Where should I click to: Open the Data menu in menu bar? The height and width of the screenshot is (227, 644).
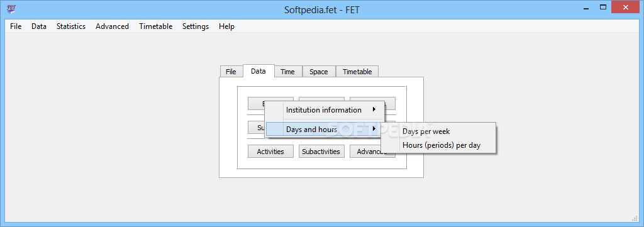(x=39, y=26)
